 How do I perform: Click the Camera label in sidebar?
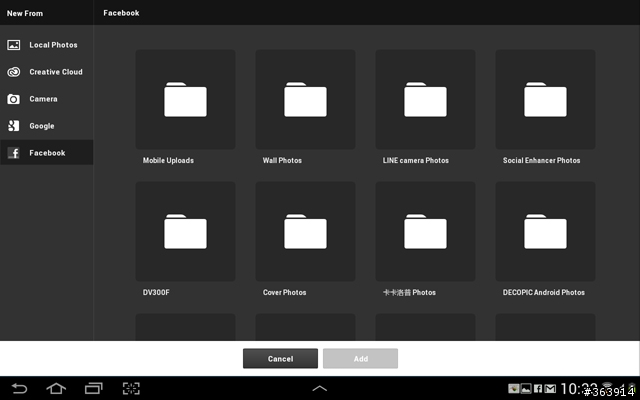43,99
